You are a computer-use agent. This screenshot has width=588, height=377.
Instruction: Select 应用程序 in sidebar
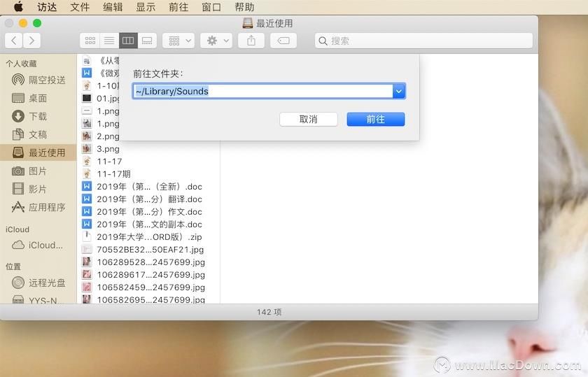(x=38, y=207)
